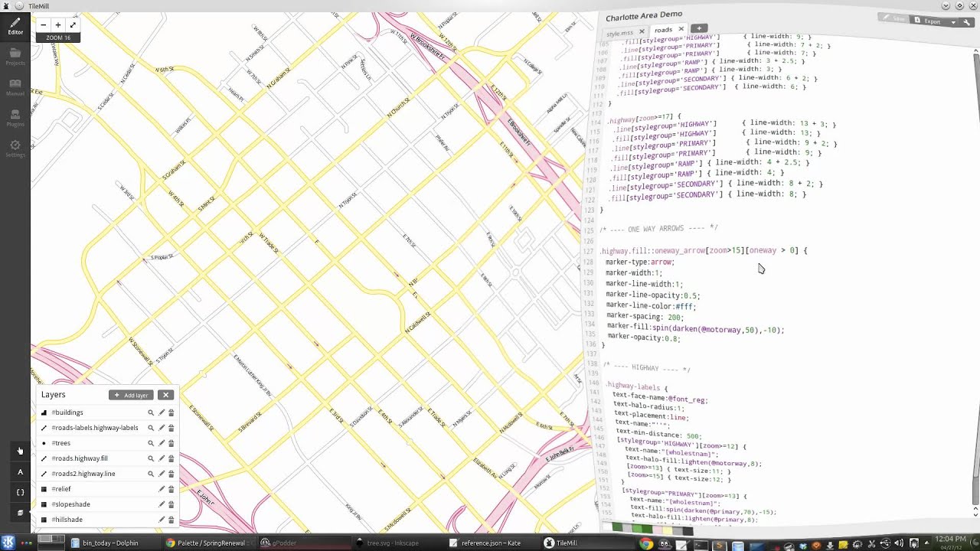This screenshot has width=980, height=551.
Task: Open Projects in the left sidebar
Action: [x=15, y=56]
